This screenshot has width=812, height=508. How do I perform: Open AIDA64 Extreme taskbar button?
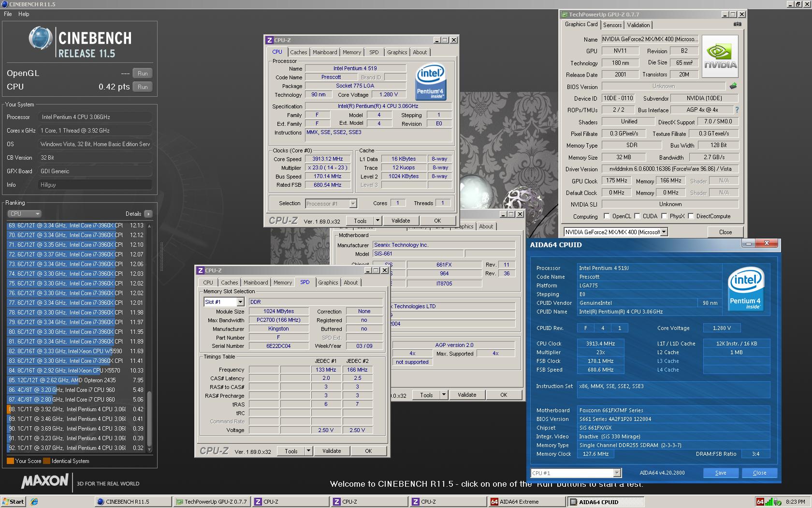pyautogui.click(x=526, y=502)
